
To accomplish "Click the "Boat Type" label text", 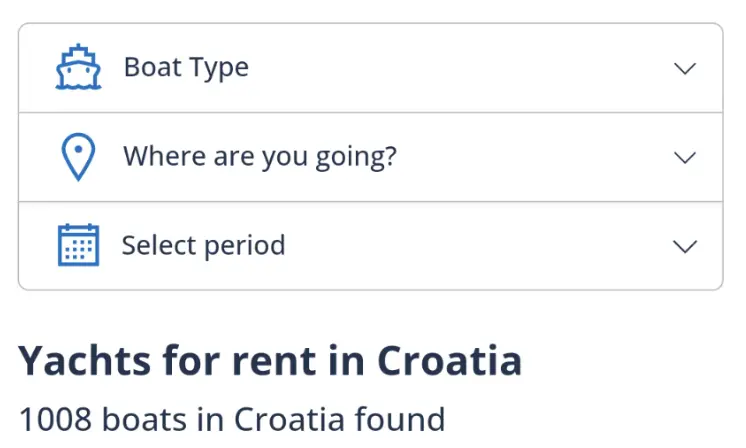I will point(186,68).
